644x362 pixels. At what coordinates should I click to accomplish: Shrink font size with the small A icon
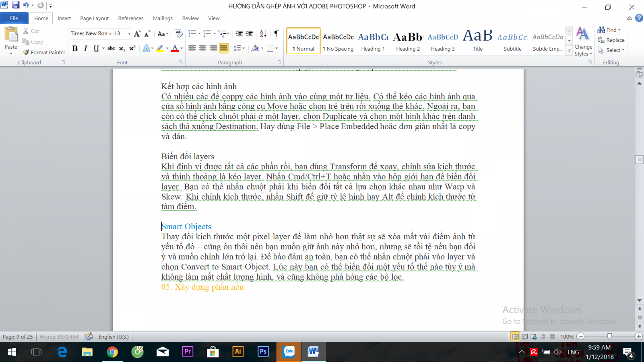pos(147,33)
